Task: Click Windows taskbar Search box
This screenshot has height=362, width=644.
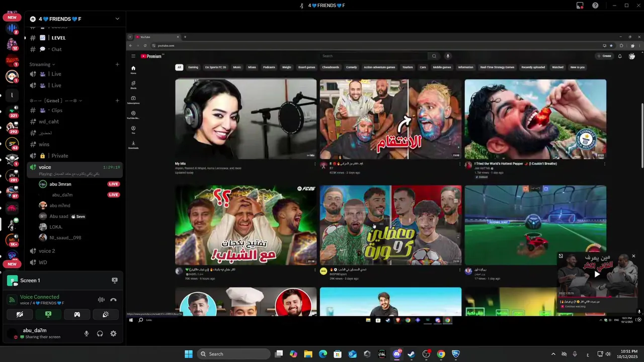Action: (233, 354)
